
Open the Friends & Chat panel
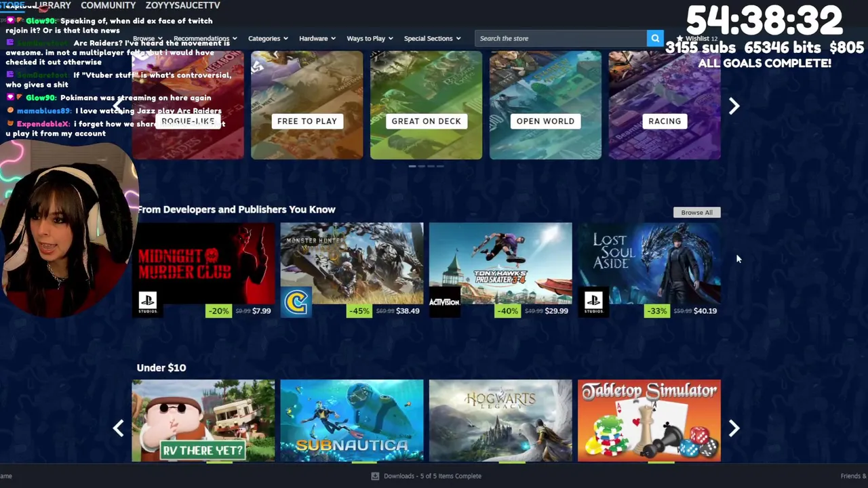pos(854,476)
